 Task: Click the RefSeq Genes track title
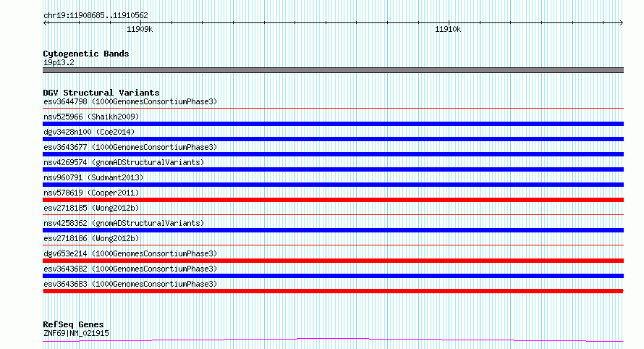click(x=73, y=324)
